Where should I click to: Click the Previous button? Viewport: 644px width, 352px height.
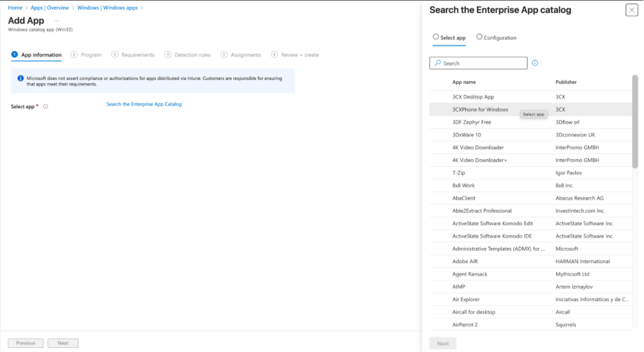(25, 343)
